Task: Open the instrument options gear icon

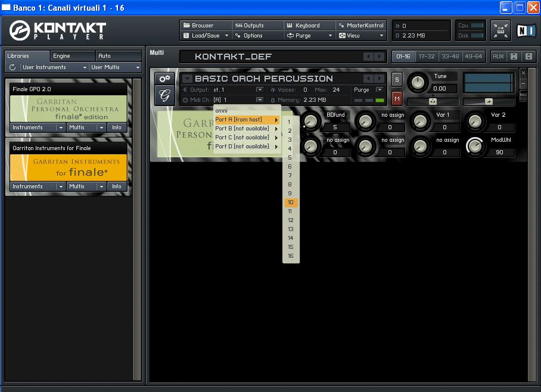Action: [x=164, y=79]
